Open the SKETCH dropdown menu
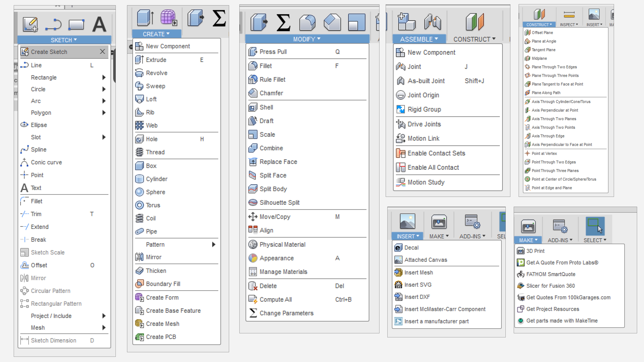Image resolution: width=644 pixels, height=362 pixels. tap(64, 40)
